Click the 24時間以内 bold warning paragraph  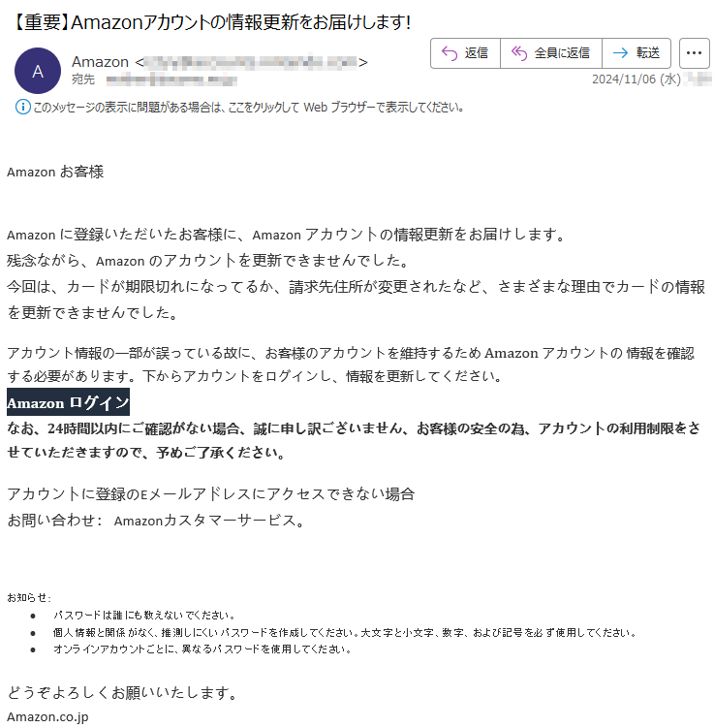pyautogui.click(x=354, y=440)
